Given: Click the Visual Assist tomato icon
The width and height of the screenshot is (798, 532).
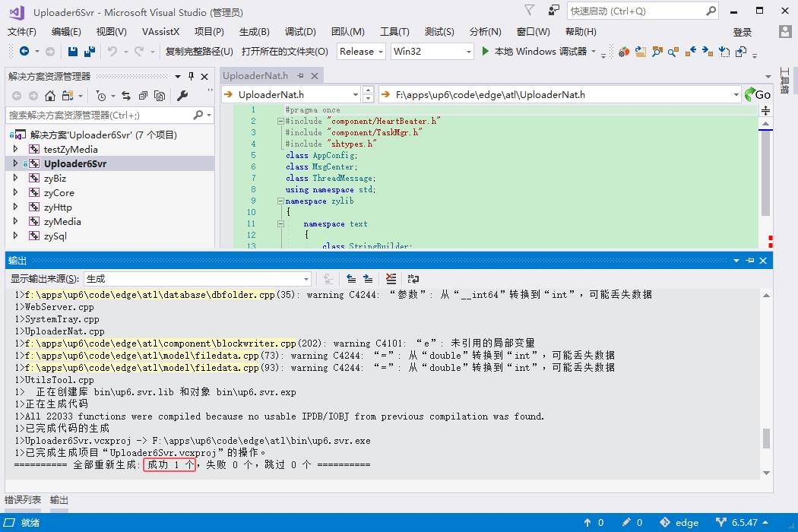Looking at the screenshot, I should 623,52.
